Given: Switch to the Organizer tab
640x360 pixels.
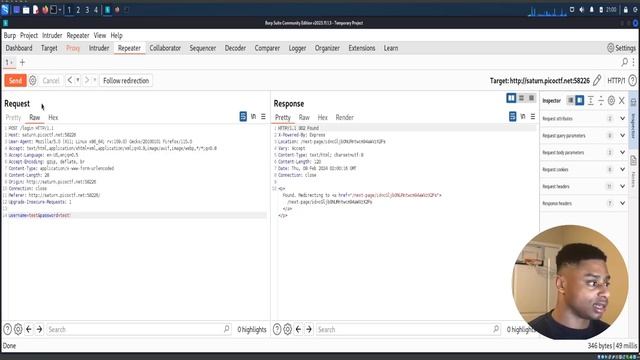Looking at the screenshot, I should pyautogui.click(x=327, y=48).
